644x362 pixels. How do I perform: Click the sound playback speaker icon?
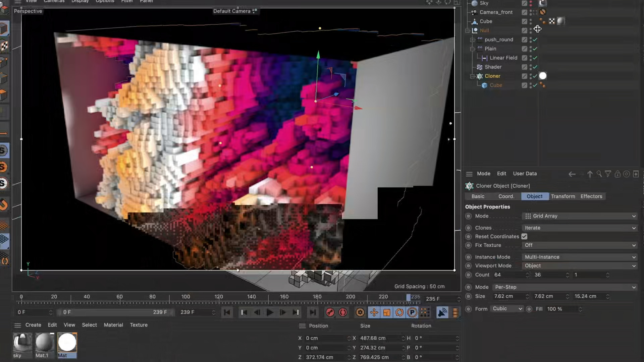coord(442,312)
